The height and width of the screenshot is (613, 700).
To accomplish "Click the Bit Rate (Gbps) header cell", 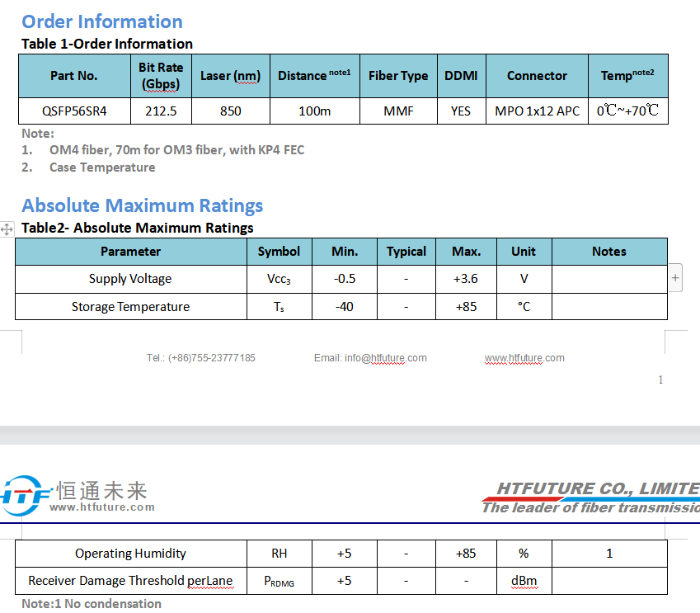I will 161,76.
